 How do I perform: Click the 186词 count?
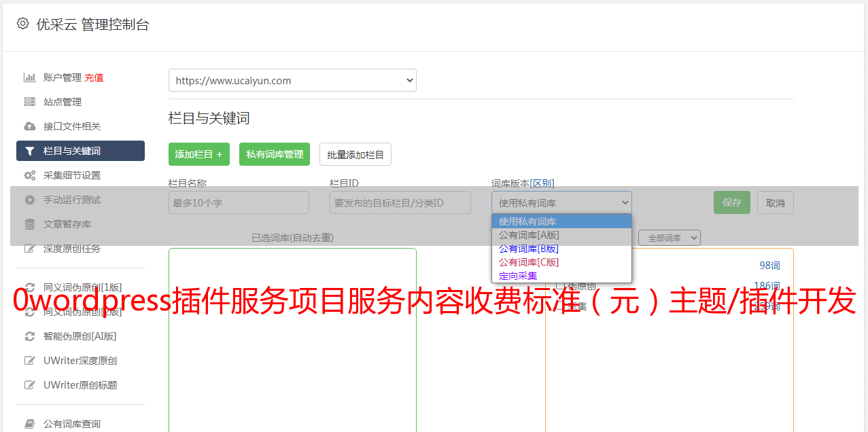(x=767, y=286)
